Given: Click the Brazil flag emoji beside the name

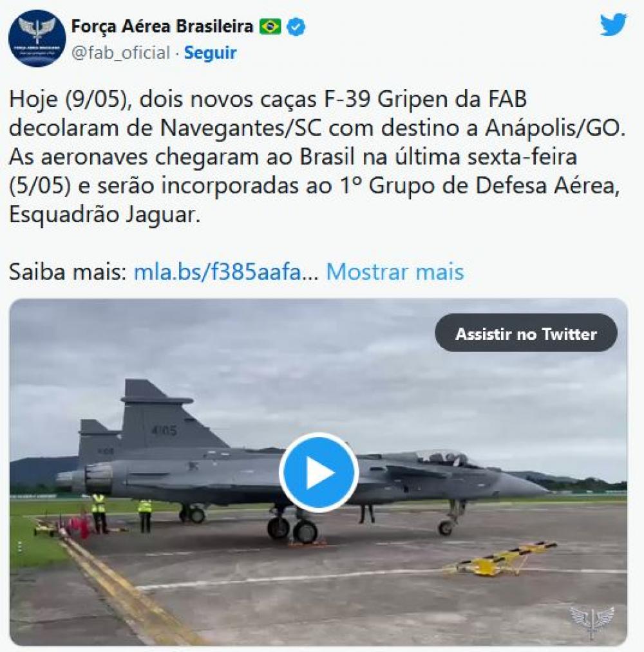Looking at the screenshot, I should pos(270,26).
